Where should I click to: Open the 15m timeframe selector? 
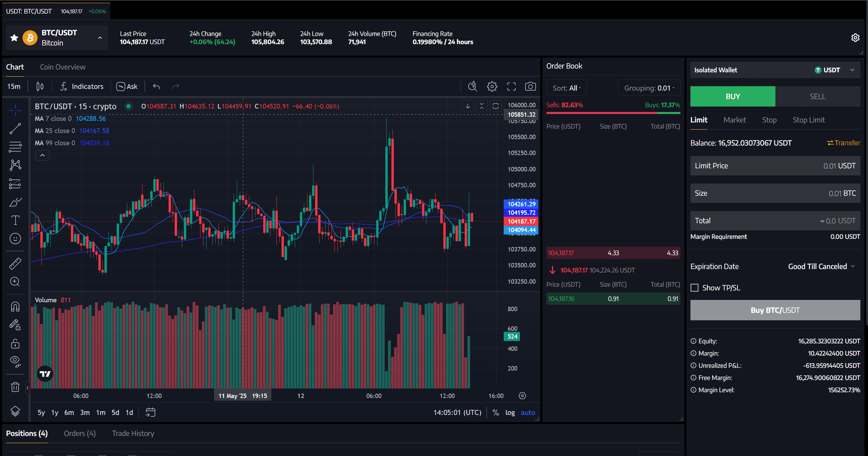tap(14, 87)
